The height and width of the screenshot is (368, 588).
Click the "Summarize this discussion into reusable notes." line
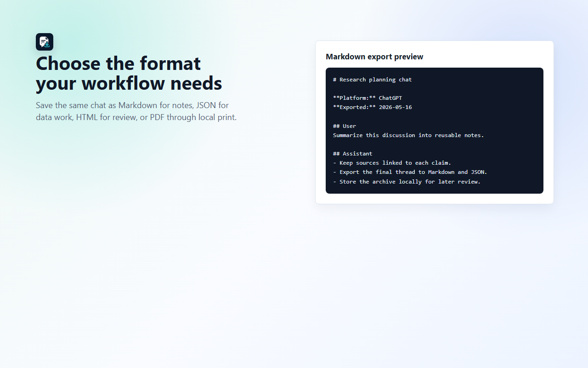click(x=408, y=135)
